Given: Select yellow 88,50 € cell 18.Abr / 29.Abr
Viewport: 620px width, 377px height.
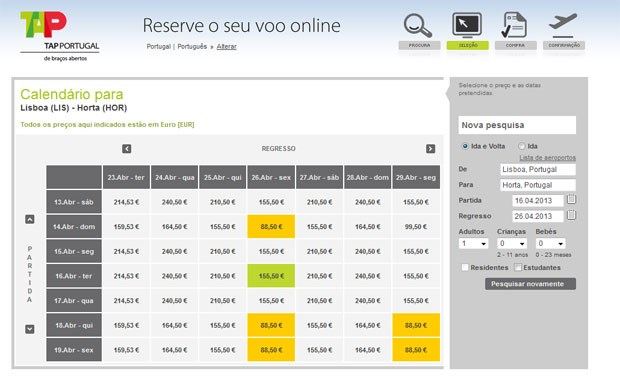Looking at the screenshot, I should (x=416, y=325).
